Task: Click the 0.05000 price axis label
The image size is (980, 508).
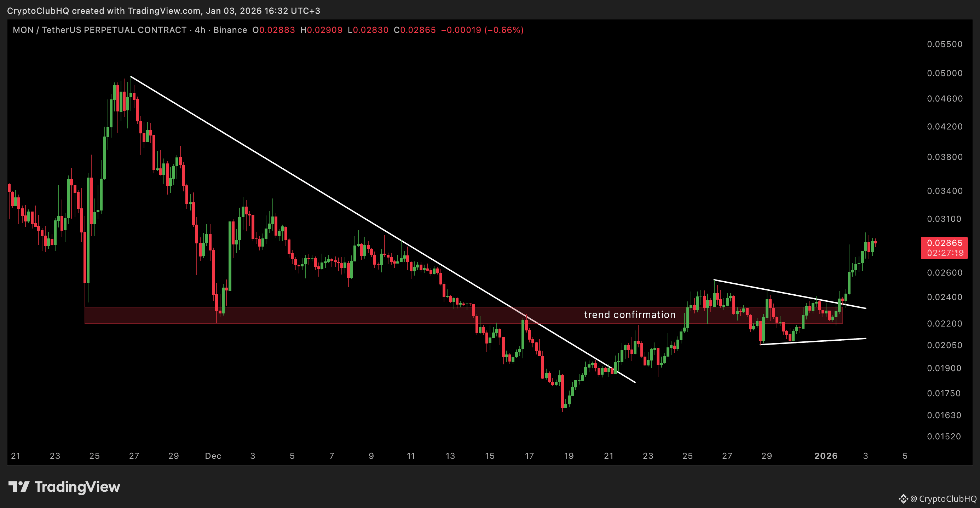Action: pos(945,73)
